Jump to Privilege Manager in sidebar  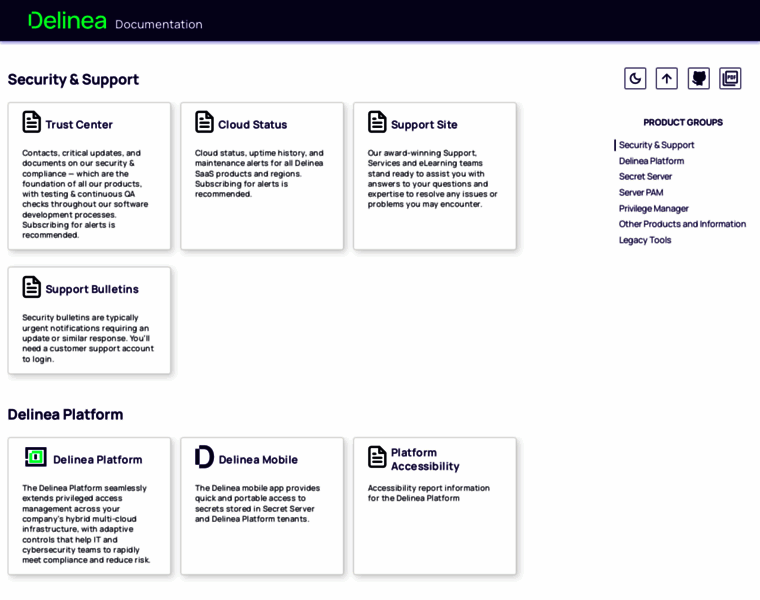coord(653,208)
